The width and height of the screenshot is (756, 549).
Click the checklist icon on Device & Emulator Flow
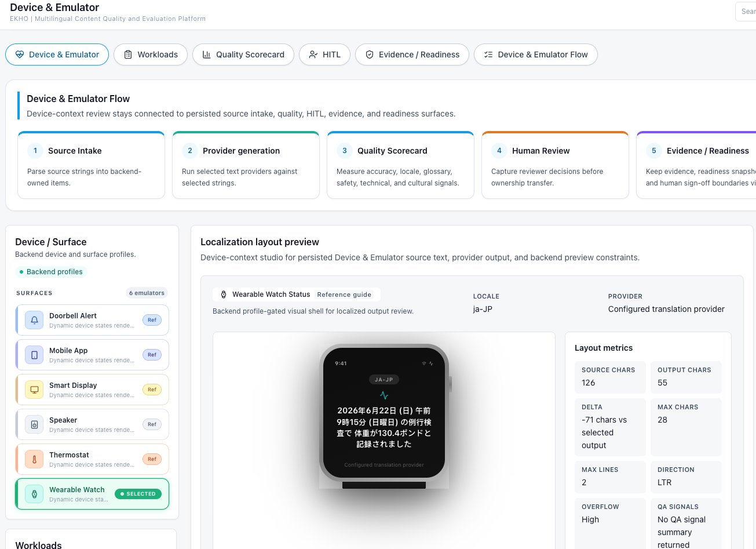[488, 54]
